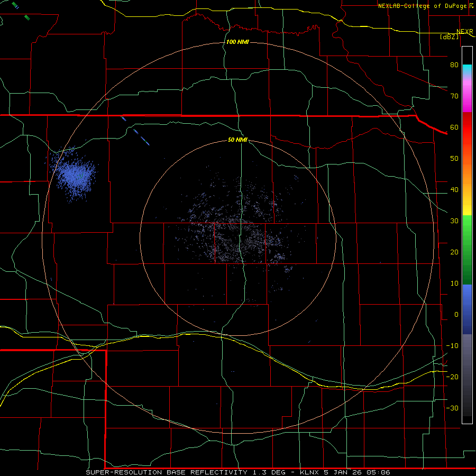Click the -20 value on the dBZ scale
The width and height of the screenshot is (476, 476).
point(452,377)
